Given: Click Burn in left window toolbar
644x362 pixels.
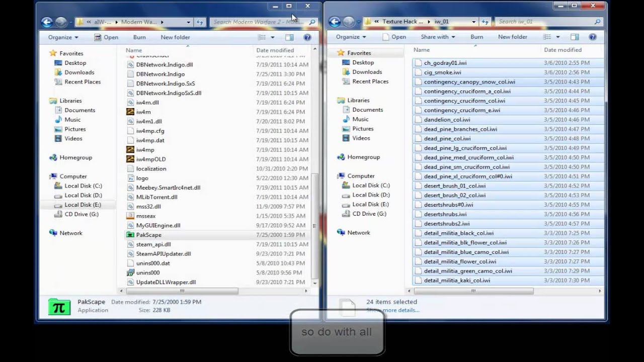Looking at the screenshot, I should (139, 37).
